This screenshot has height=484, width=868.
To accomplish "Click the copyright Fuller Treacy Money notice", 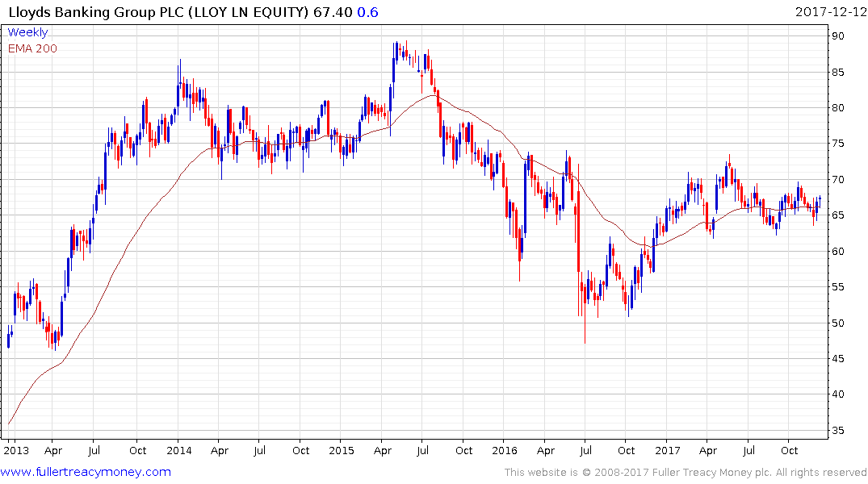I will pyautogui.click(x=686, y=473).
